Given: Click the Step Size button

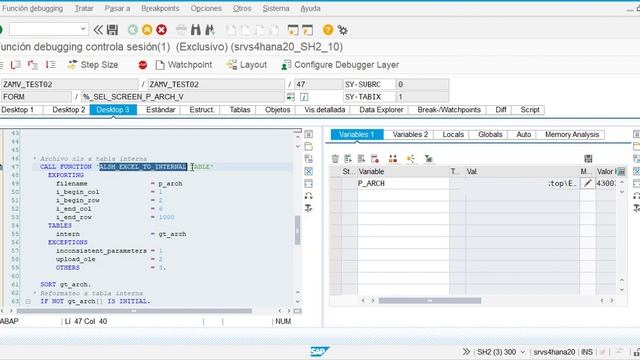Looking at the screenshot, I should click(x=93, y=65).
